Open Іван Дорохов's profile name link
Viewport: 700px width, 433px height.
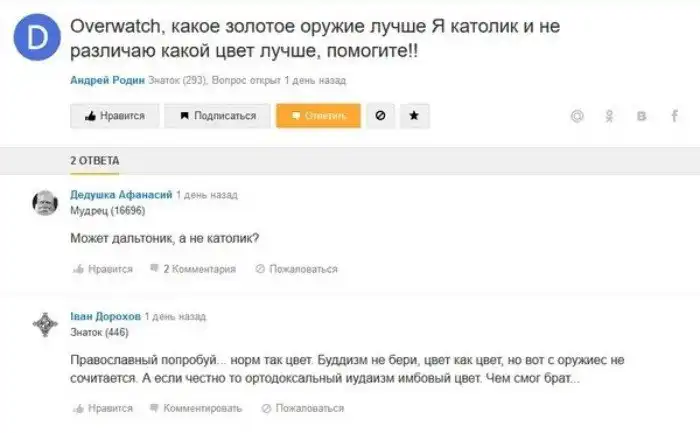[105, 316]
